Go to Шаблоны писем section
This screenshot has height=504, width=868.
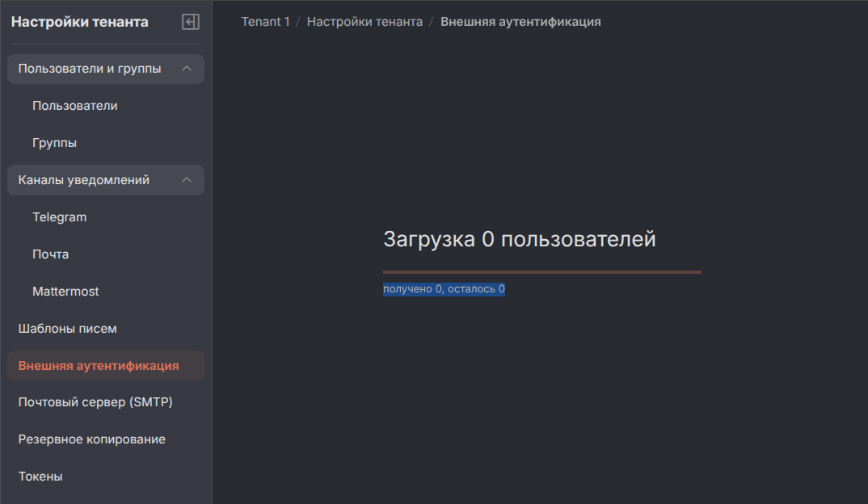pos(68,329)
